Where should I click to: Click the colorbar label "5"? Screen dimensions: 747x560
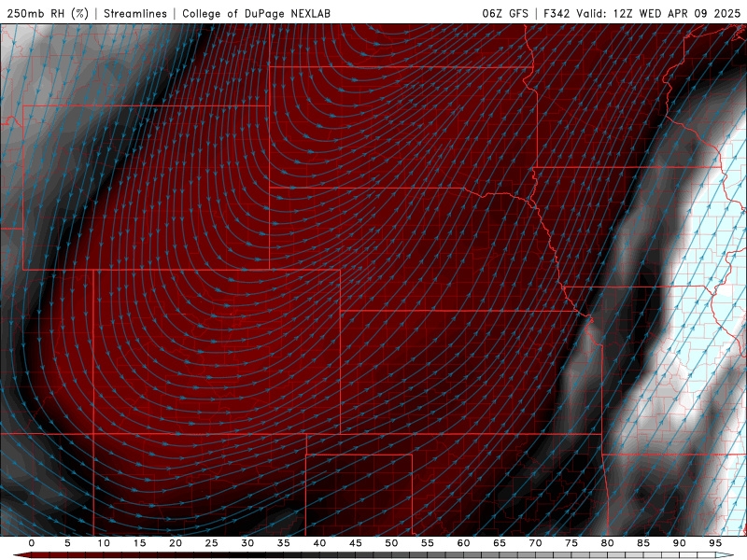pyautogui.click(x=67, y=543)
